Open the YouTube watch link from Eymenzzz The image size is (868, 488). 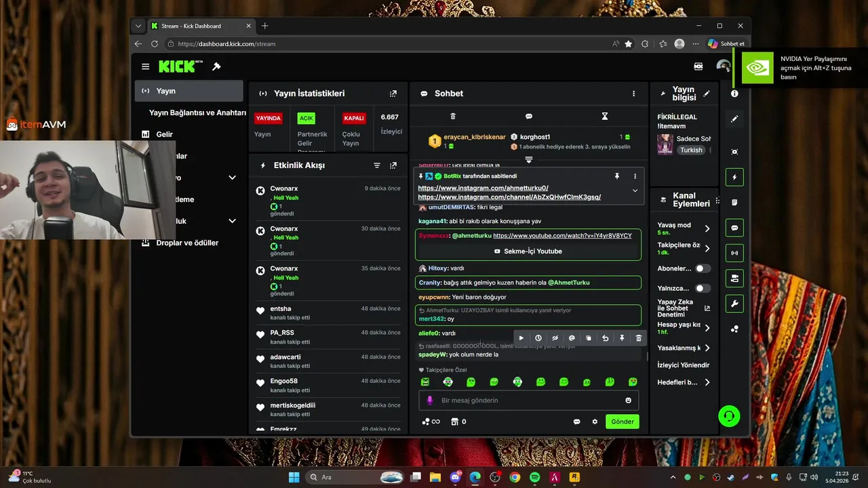[x=562, y=235]
